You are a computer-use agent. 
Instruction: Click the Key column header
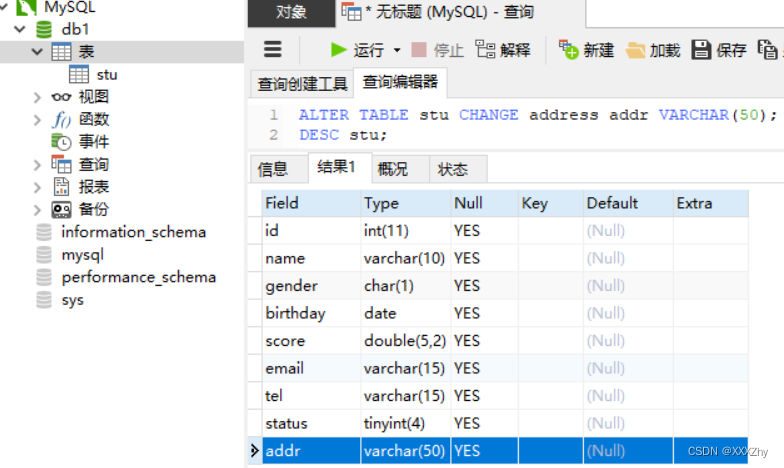(550, 203)
